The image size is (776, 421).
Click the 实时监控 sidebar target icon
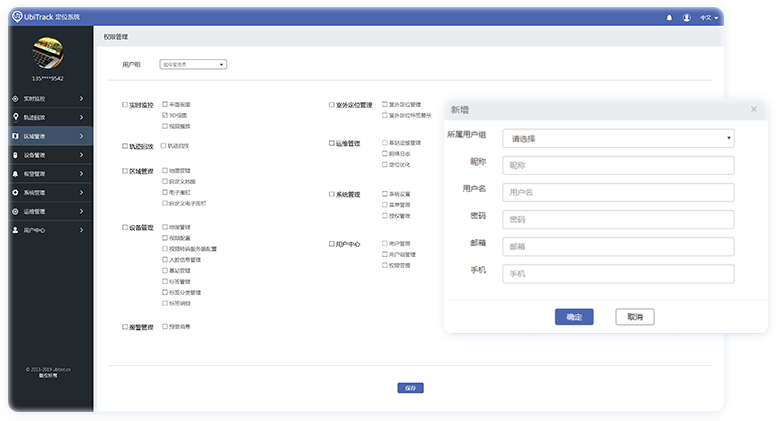click(15, 98)
